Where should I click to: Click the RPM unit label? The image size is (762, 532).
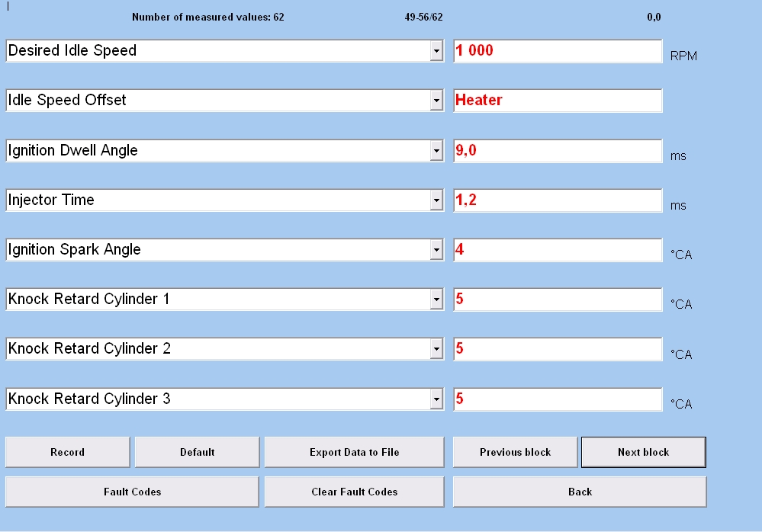683,56
